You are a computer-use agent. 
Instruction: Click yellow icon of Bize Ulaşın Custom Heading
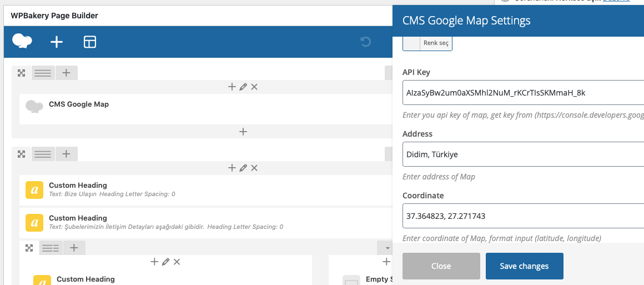[x=34, y=189]
